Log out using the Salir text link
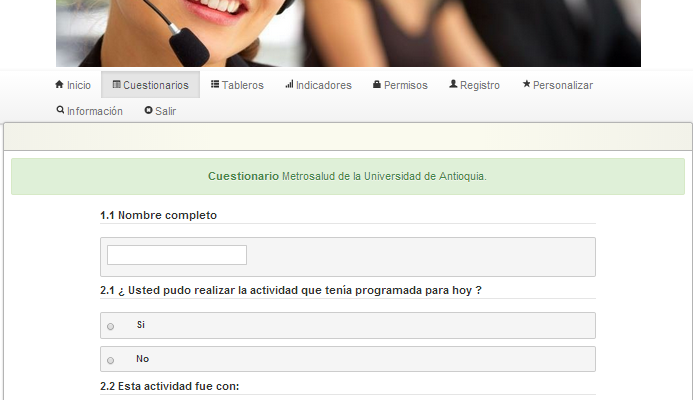This screenshot has height=400, width=693. [x=166, y=112]
